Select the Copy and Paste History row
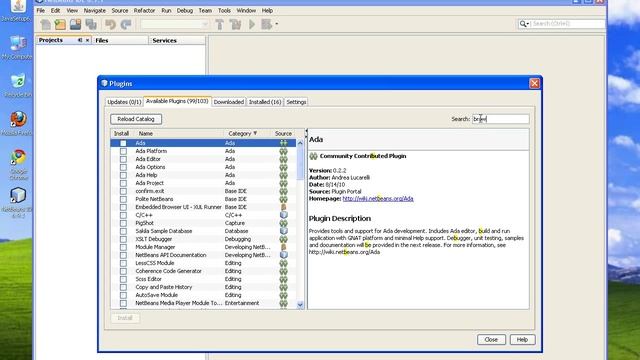 point(203,287)
